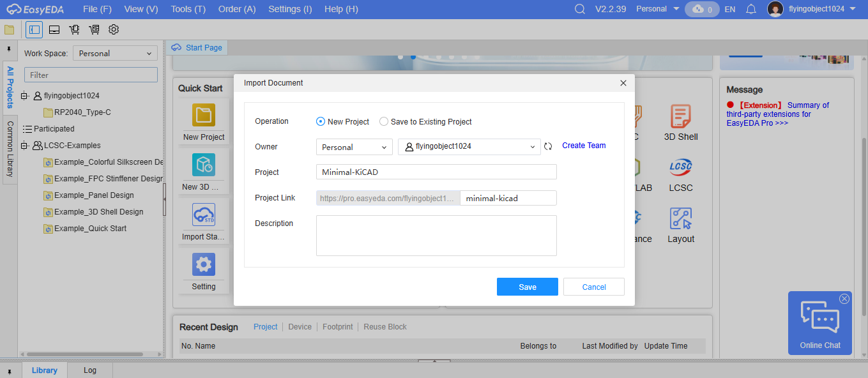This screenshot has width=868, height=378.
Task: Click the Save button
Action: click(x=527, y=287)
